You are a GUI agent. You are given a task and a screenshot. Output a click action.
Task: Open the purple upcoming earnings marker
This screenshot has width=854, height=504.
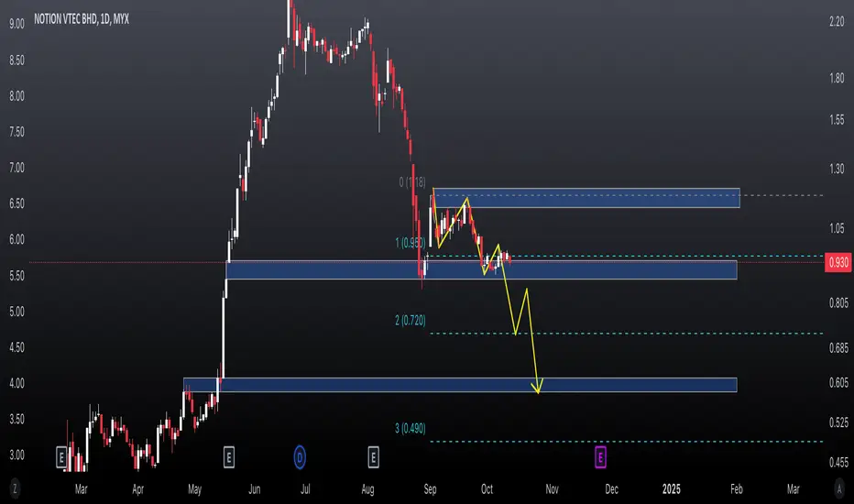point(600,457)
